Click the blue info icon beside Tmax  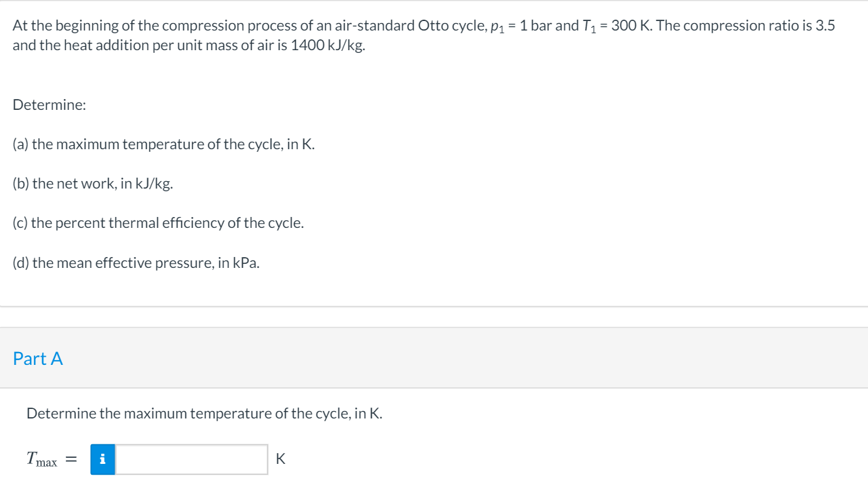(x=102, y=459)
